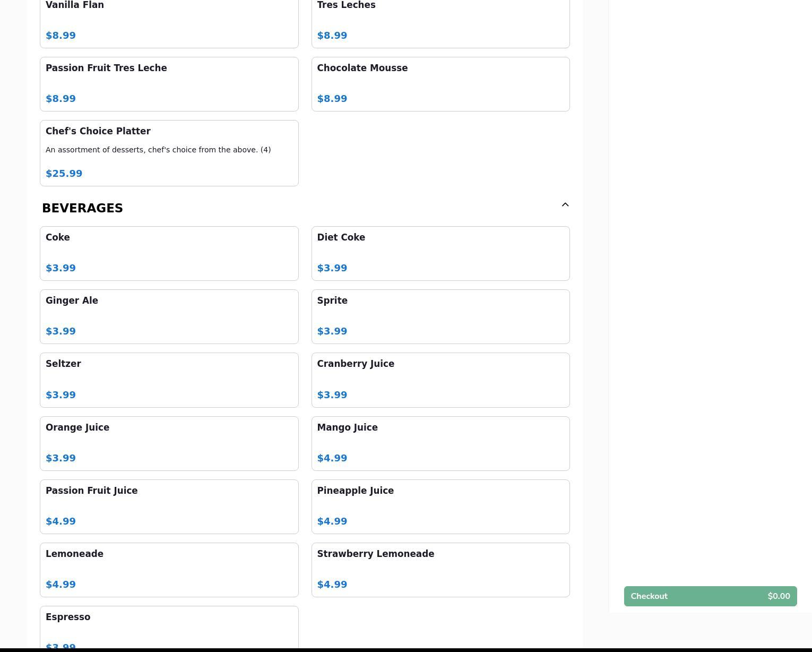Click the $25.99 platter price
The height and width of the screenshot is (652, 812).
[64, 174]
